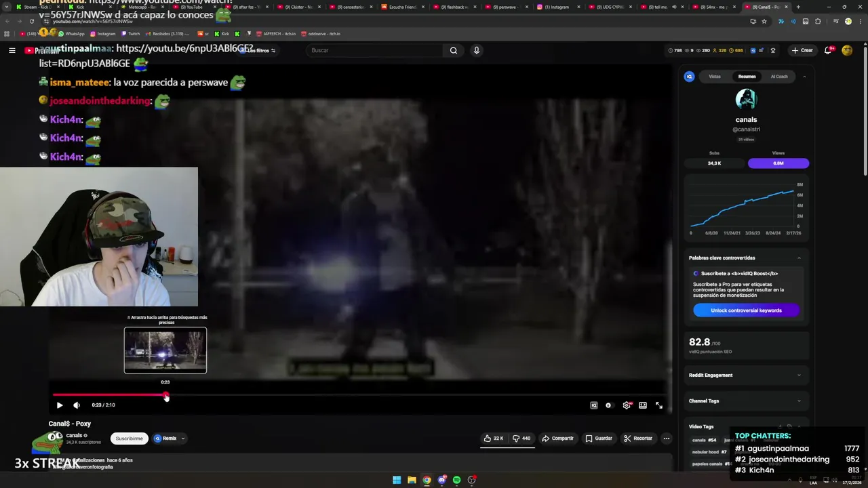This screenshot has width=868, height=488.
Task: Subscribe with the Suscribirme button
Action: [x=129, y=439]
